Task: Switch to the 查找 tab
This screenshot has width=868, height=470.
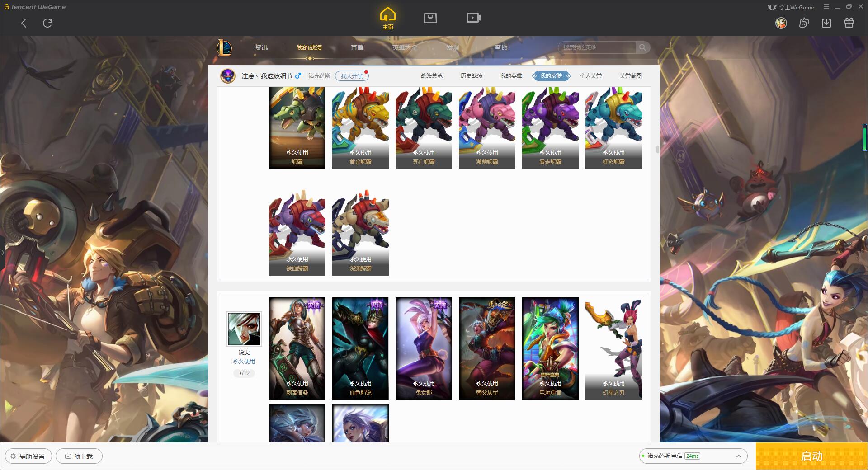Action: [x=501, y=47]
